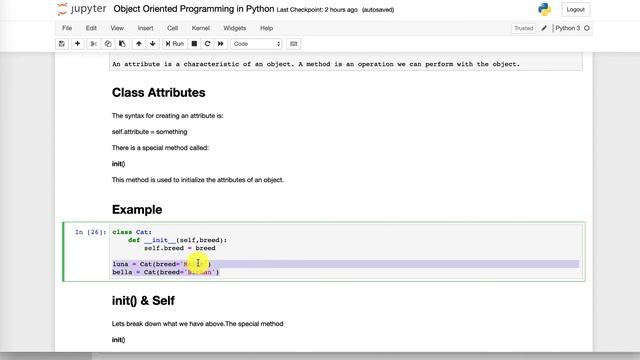Expand the Code cell type dropdown
The height and width of the screenshot is (360, 640).
pos(256,44)
